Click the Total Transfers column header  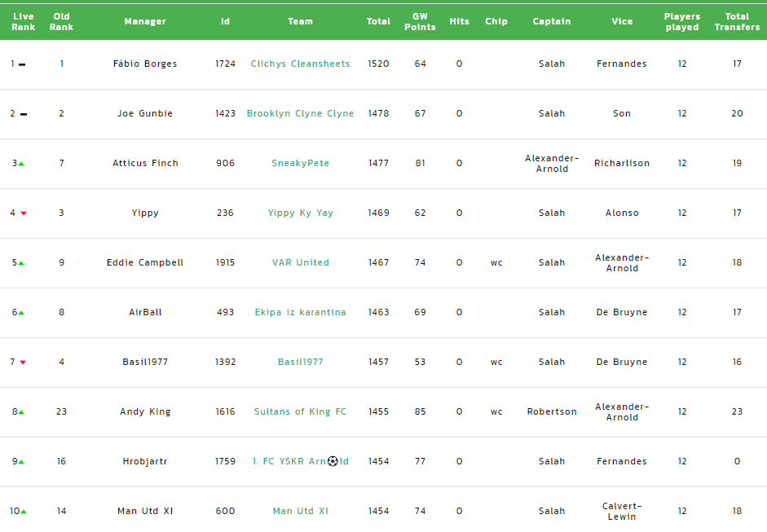tap(737, 21)
